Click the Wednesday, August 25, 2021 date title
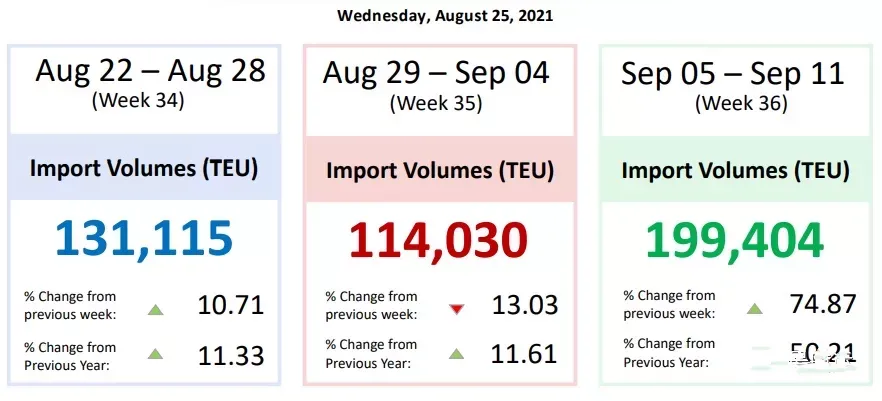882x401 pixels. [446, 15]
